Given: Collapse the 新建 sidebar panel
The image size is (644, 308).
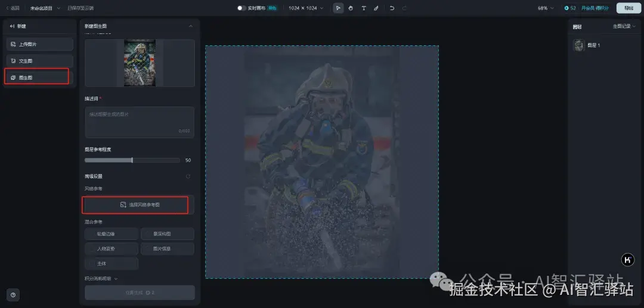Looking at the screenshot, I should click(11, 26).
